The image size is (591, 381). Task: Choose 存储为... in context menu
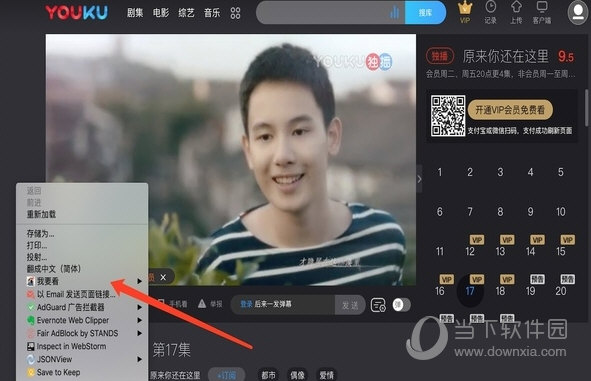point(40,234)
